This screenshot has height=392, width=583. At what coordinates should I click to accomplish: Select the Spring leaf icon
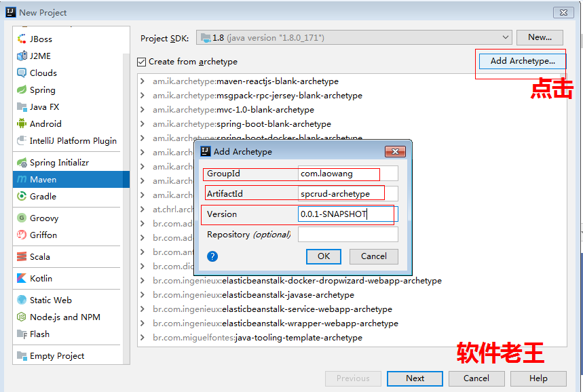[x=22, y=90]
